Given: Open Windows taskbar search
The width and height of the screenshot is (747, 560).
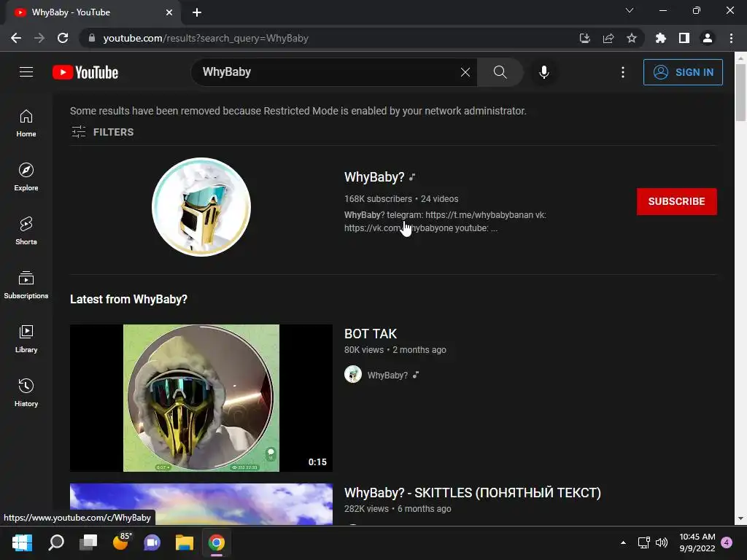Looking at the screenshot, I should click(x=55, y=542).
